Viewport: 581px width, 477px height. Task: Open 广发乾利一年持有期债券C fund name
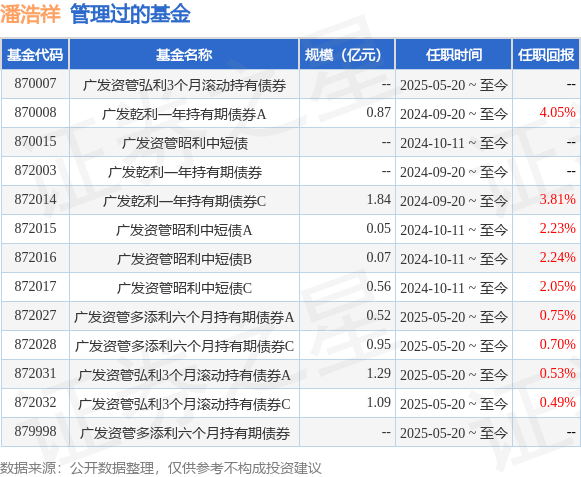(x=184, y=201)
